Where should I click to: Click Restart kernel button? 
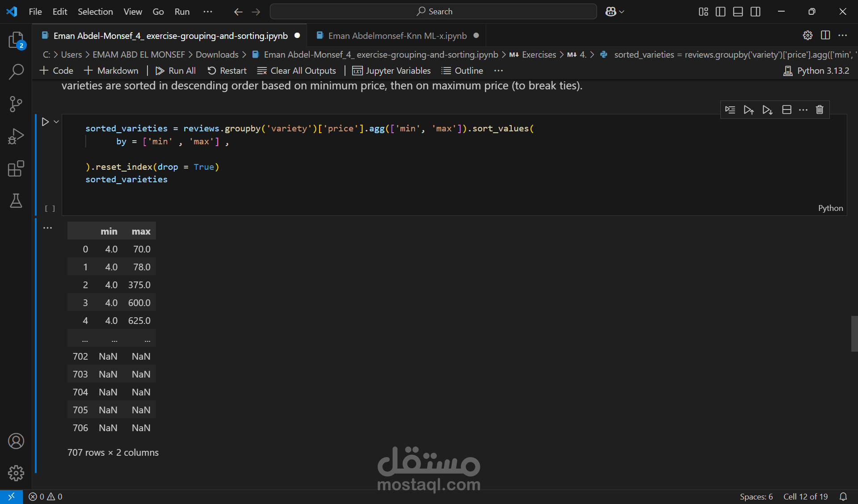(x=227, y=71)
